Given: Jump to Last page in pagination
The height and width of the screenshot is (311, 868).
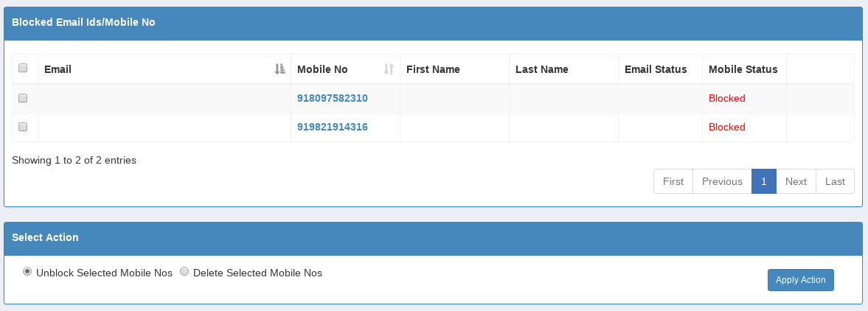Looking at the screenshot, I should click(x=835, y=181).
